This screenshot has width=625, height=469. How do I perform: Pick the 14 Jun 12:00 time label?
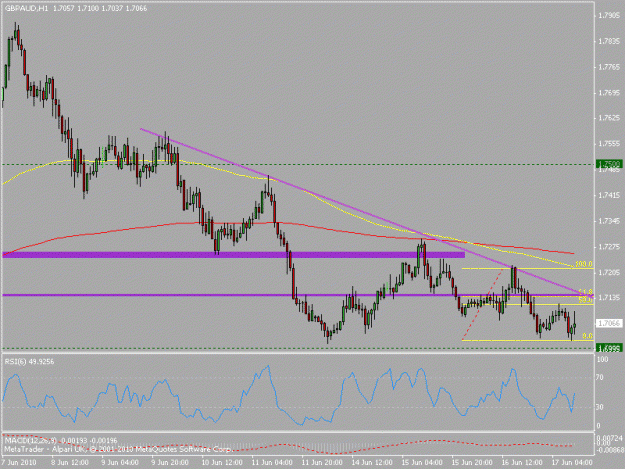click(372, 463)
